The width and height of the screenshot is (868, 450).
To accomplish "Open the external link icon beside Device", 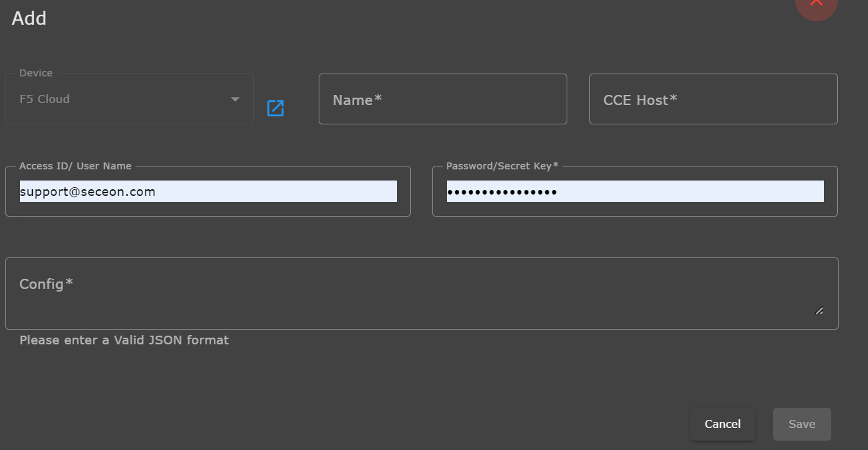I will pyautogui.click(x=275, y=108).
